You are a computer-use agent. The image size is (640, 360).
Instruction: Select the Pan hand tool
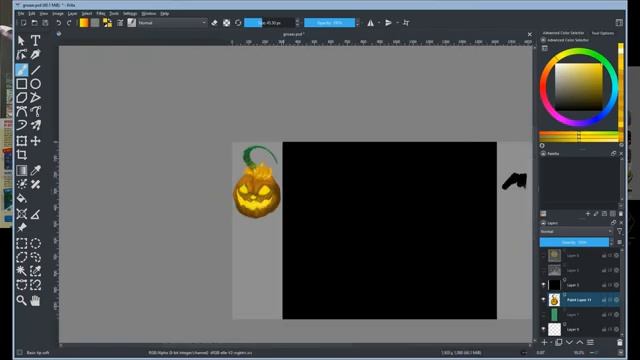click(x=36, y=300)
